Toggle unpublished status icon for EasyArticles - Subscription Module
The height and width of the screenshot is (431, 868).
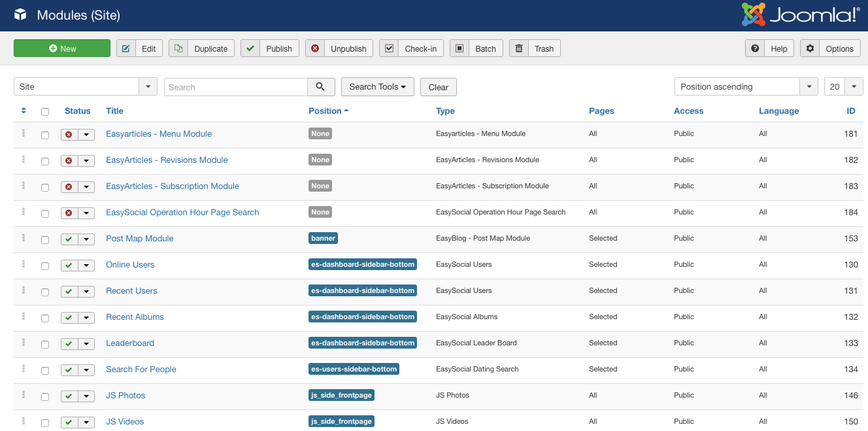(69, 187)
